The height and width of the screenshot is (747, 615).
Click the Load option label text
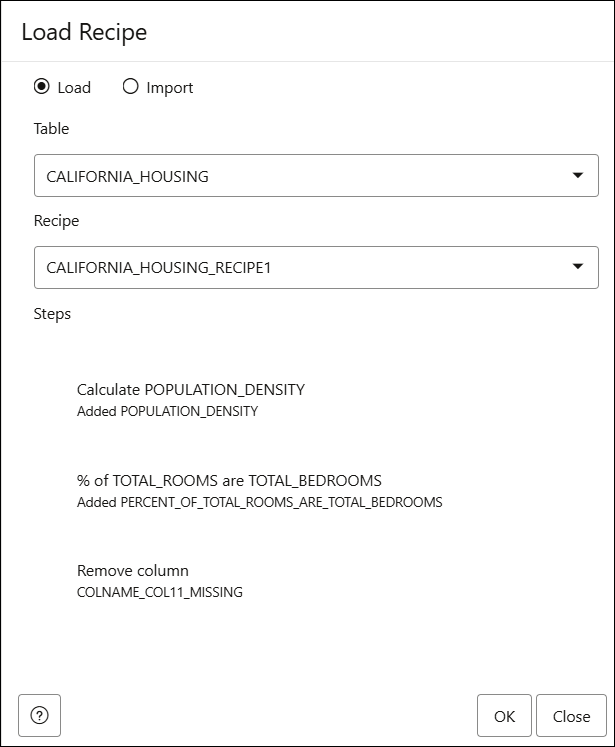(74, 88)
